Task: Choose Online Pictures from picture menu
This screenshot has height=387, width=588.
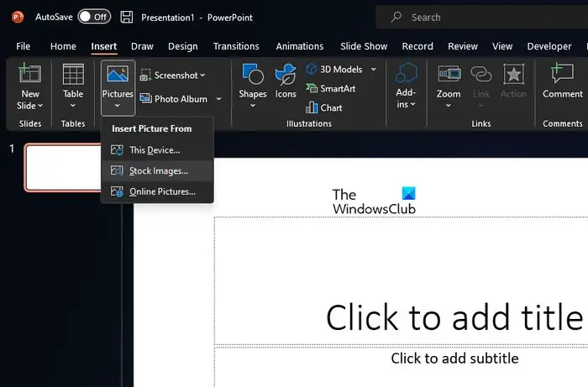Action: [x=158, y=191]
